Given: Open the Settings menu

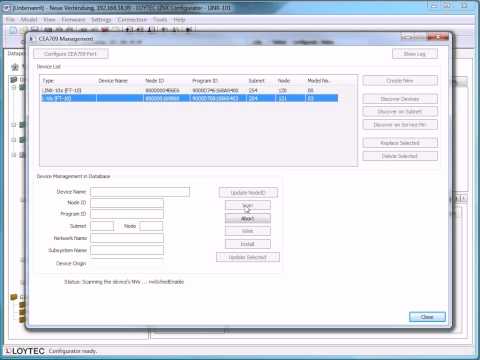Looking at the screenshot, I should point(101,20).
